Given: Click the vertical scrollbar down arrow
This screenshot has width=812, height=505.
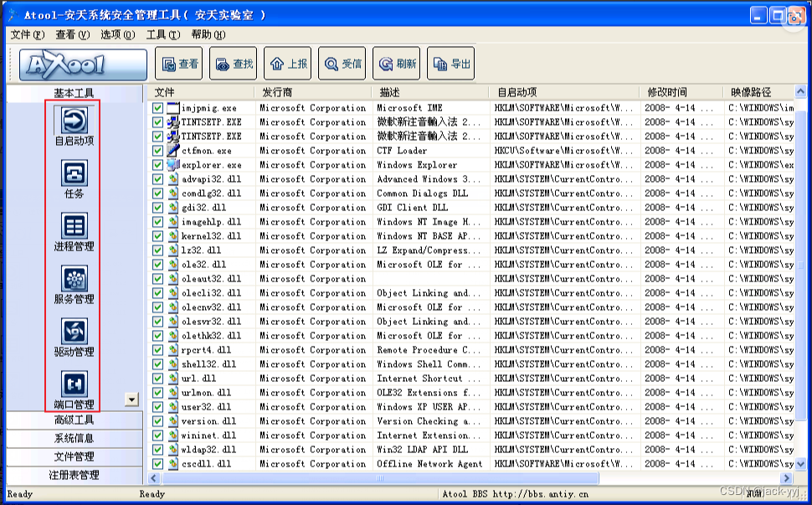Looking at the screenshot, I should pos(800,464).
